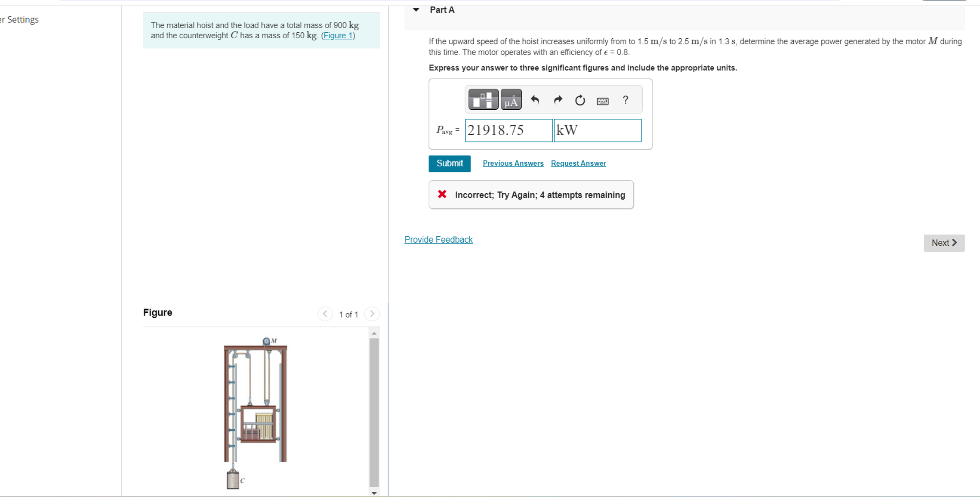Screen dimensions: 980x497
Task: Click the help question mark icon
Action: (x=625, y=100)
